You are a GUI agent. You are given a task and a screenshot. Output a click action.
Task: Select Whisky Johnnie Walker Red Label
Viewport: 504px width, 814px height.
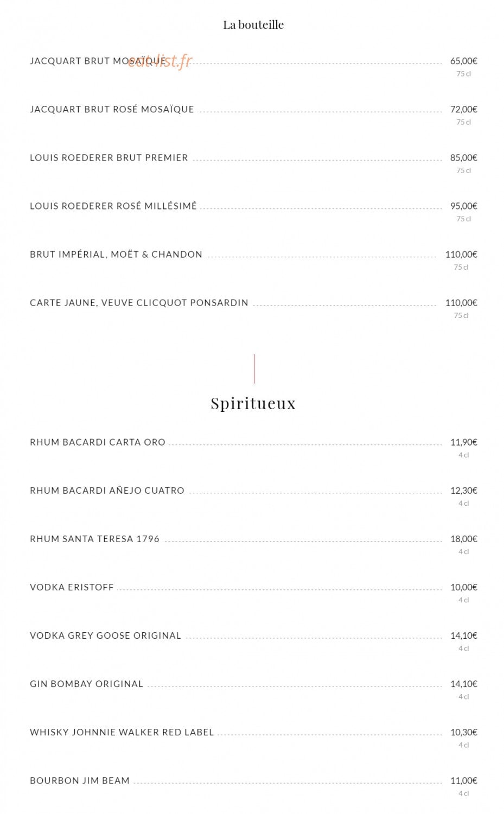pos(122,732)
